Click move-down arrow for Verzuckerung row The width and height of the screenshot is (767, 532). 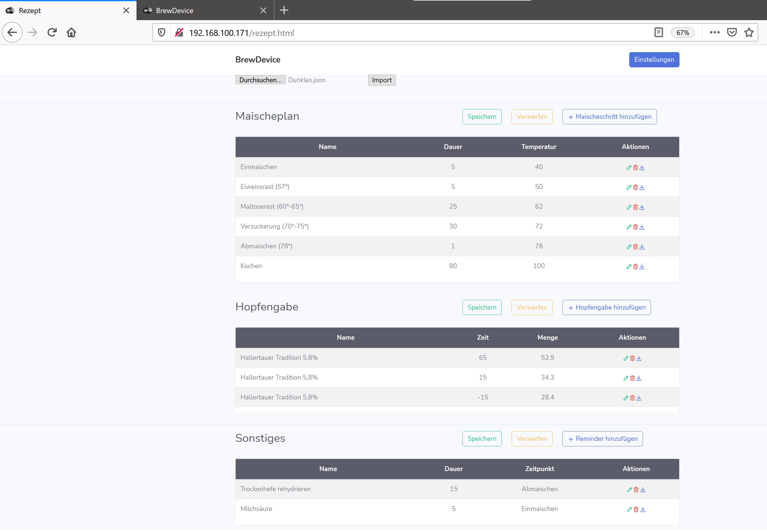point(642,227)
